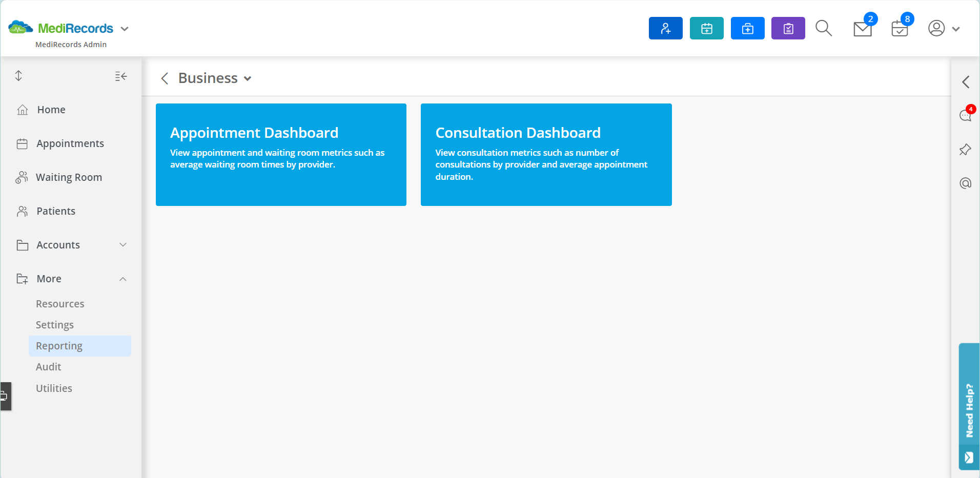Click the MediRecords Admin label

(71, 45)
